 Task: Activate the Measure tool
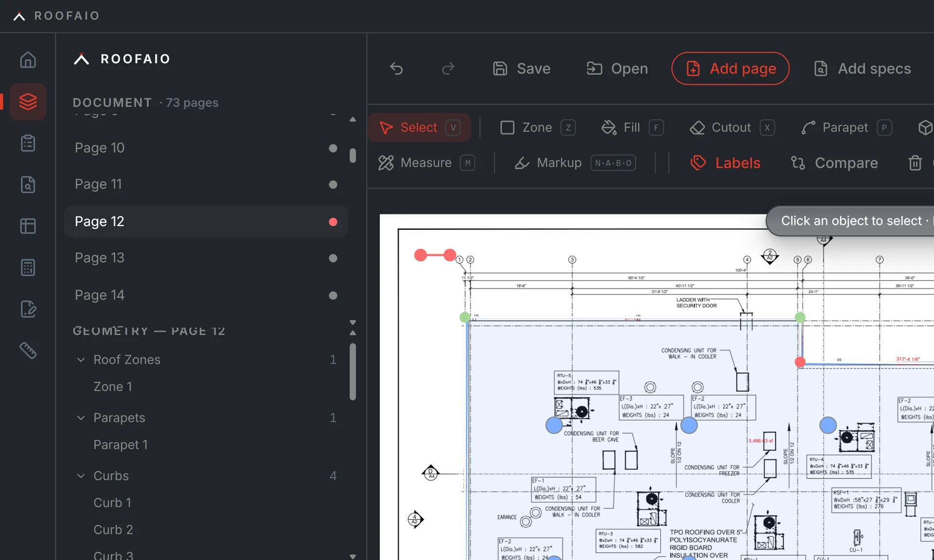coord(427,163)
